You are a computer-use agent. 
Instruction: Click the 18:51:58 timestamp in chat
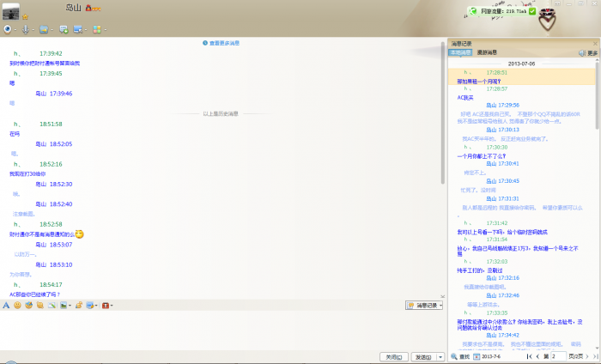click(51, 124)
